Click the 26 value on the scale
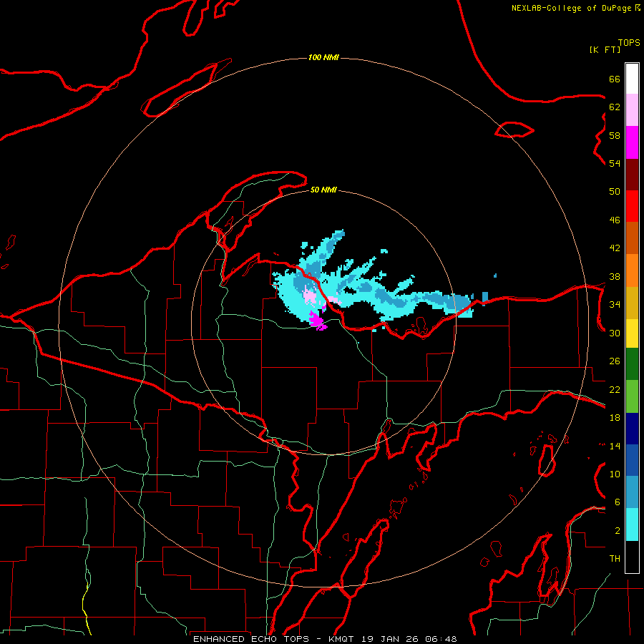Image resolution: width=644 pixels, height=644 pixels. coord(615,361)
